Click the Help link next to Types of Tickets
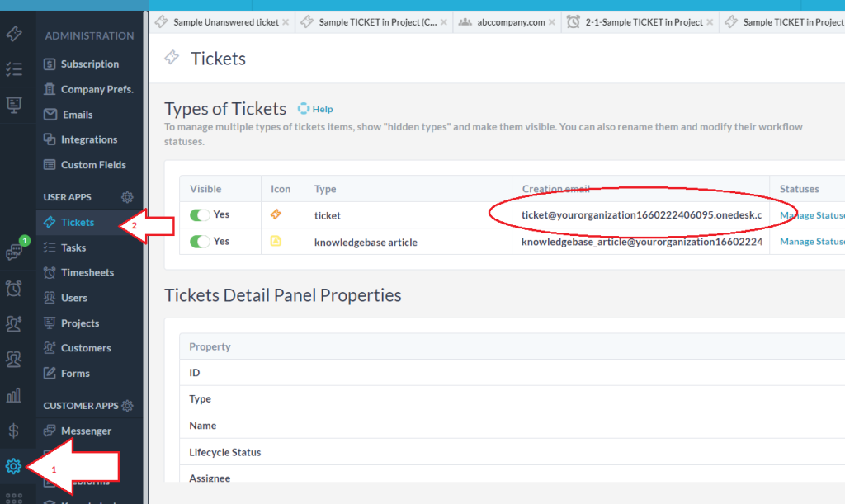This screenshot has width=845, height=504. (x=322, y=109)
